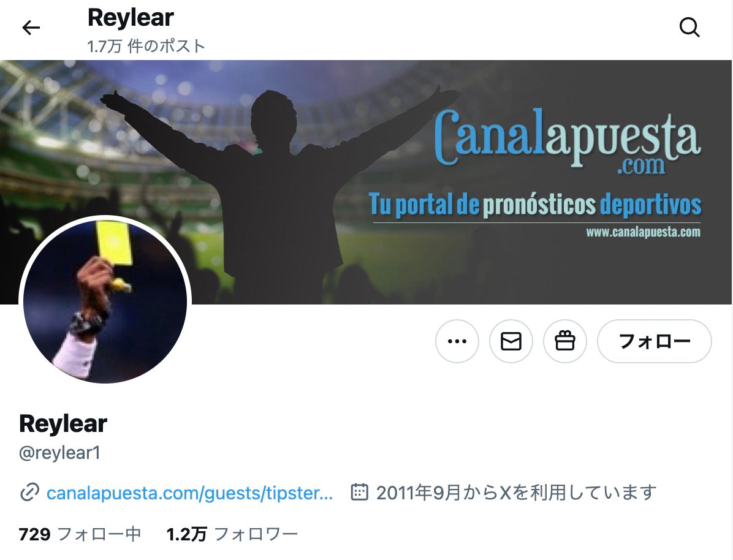View the 1.2万 フォロワー followers list
Image resolution: width=733 pixels, height=560 pixels.
[232, 534]
